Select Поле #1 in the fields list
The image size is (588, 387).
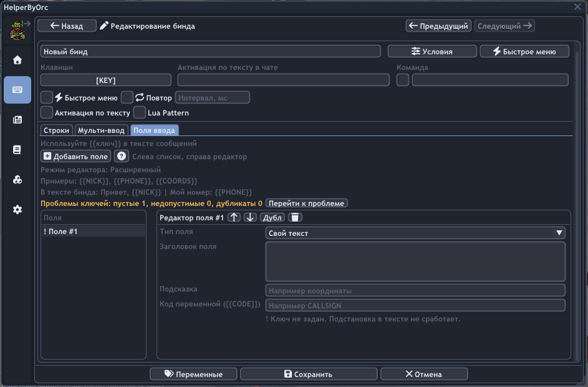(x=93, y=232)
